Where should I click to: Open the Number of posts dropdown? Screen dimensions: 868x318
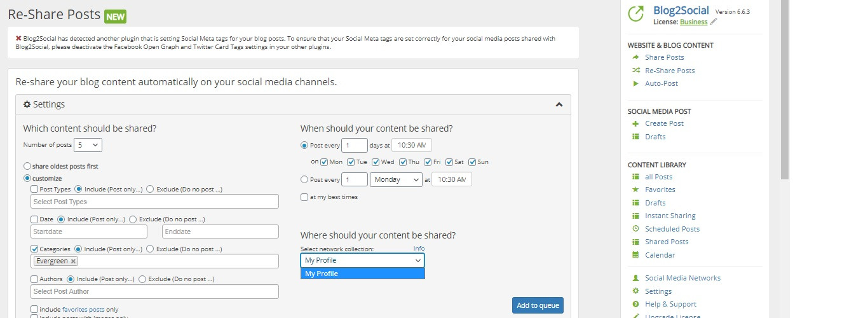pyautogui.click(x=88, y=145)
